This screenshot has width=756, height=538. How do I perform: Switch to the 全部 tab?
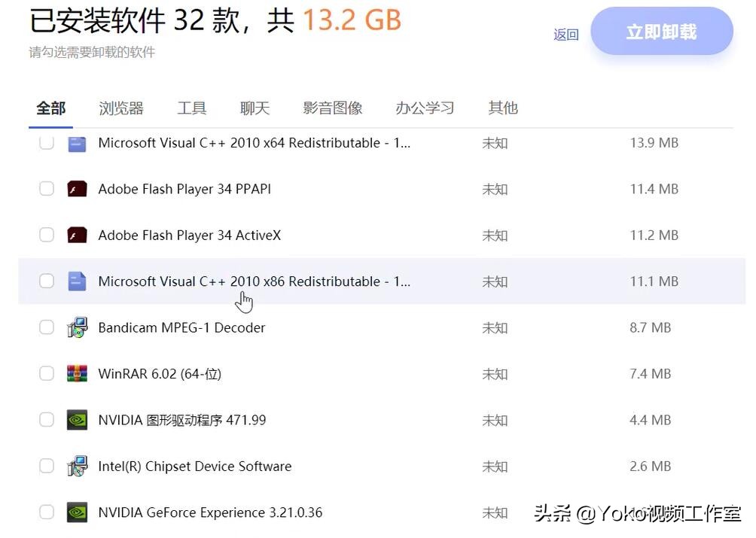click(x=50, y=108)
